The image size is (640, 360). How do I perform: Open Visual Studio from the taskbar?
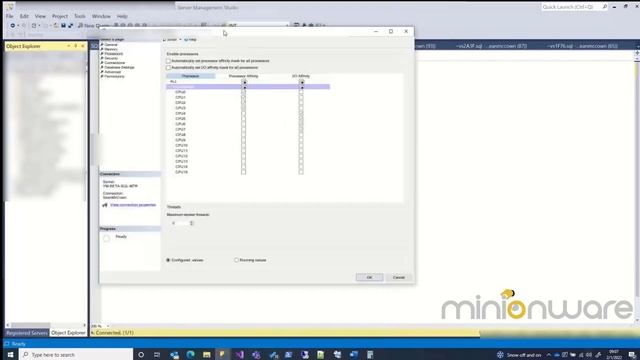pos(240,355)
